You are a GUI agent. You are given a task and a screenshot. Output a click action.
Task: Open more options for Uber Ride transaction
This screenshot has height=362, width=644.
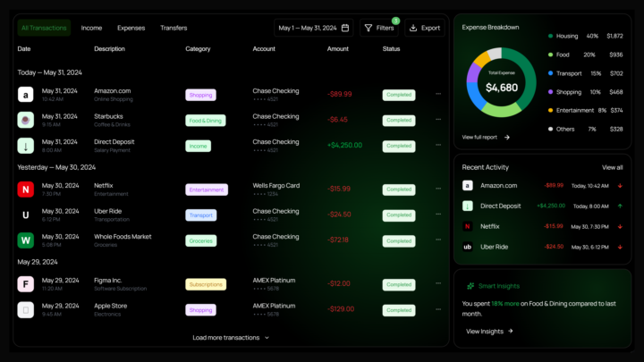coord(438,215)
